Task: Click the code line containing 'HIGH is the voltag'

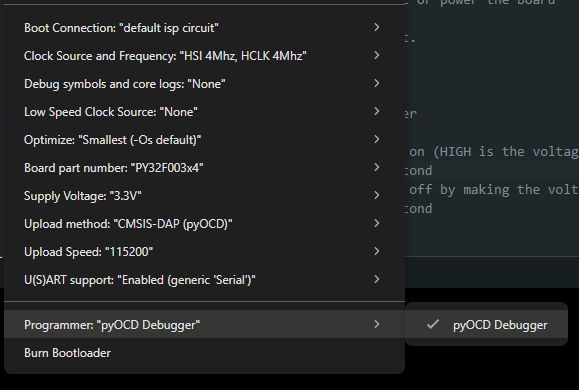Action: click(x=494, y=152)
